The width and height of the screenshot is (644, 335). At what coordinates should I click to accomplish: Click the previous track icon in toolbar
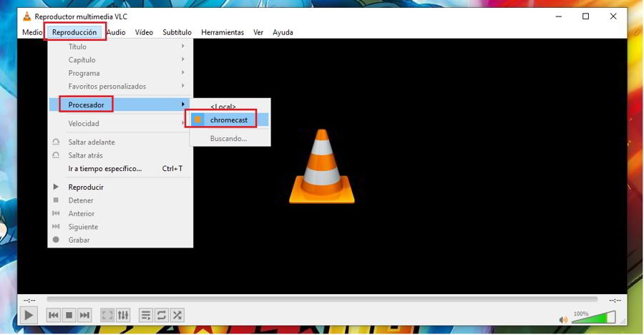tap(54, 315)
